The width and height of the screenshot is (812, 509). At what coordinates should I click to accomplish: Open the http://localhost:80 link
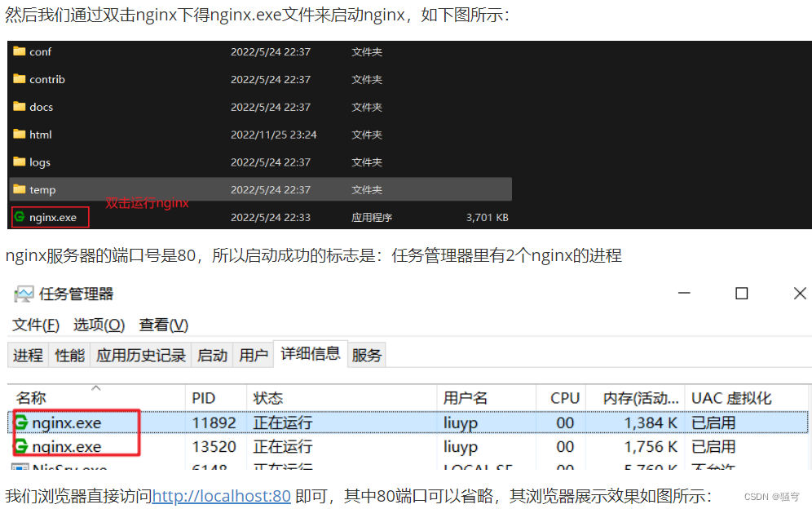click(220, 495)
